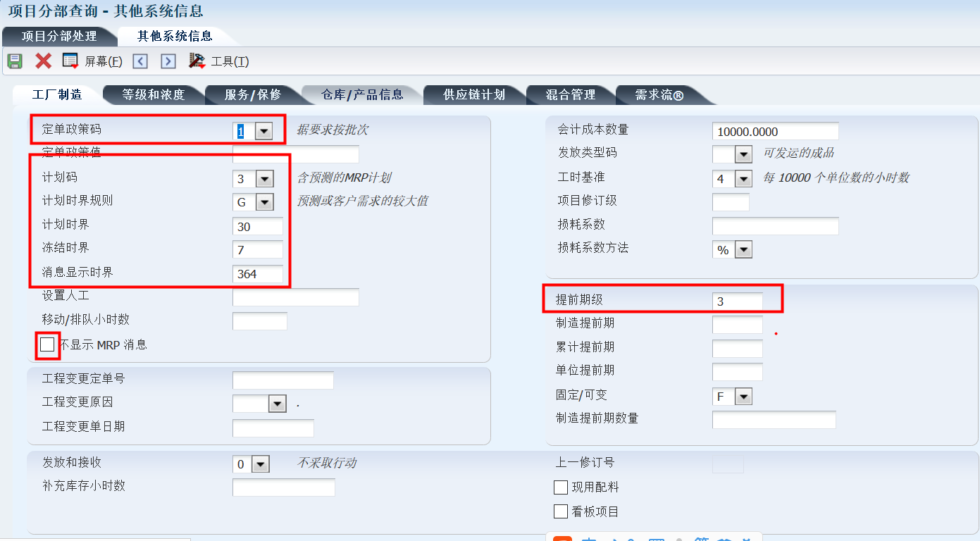Go to next record with right arrow

click(x=168, y=61)
